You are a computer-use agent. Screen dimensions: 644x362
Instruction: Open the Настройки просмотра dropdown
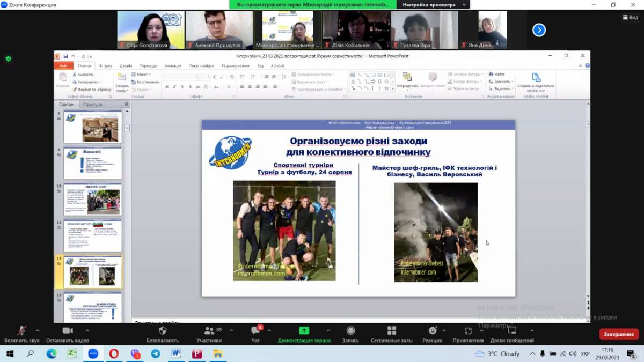tap(433, 5)
